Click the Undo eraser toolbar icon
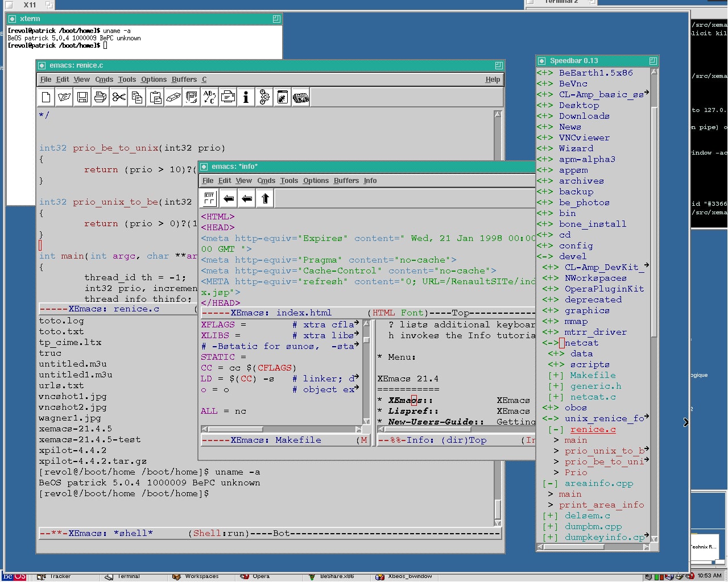Image resolution: width=728 pixels, height=582 pixels. point(173,97)
